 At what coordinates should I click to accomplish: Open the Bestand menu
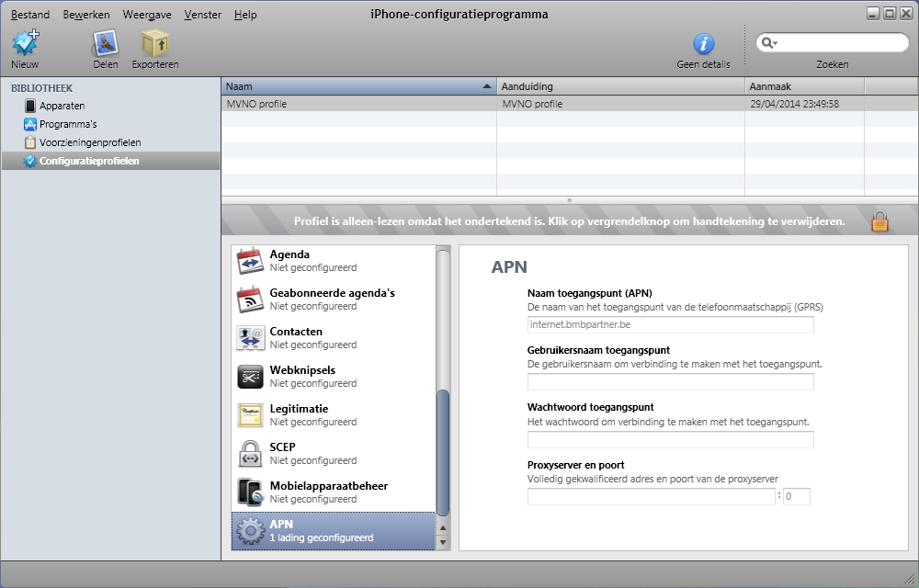pyautogui.click(x=29, y=15)
